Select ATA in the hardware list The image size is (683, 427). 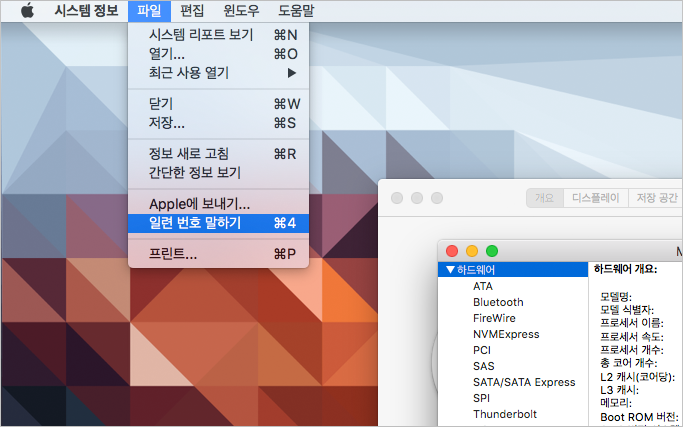(483, 286)
